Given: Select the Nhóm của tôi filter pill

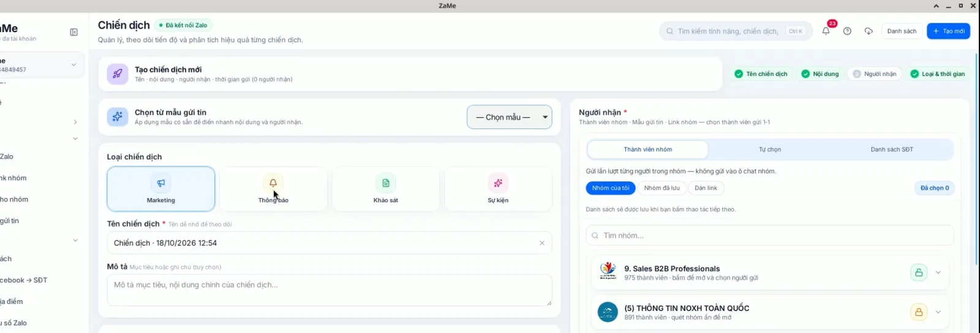Looking at the screenshot, I should pos(611,188).
